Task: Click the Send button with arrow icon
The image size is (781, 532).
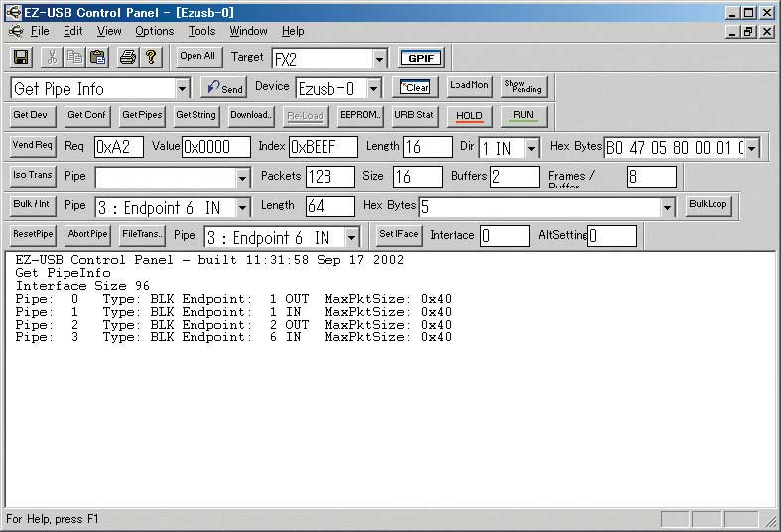Action: pos(224,87)
